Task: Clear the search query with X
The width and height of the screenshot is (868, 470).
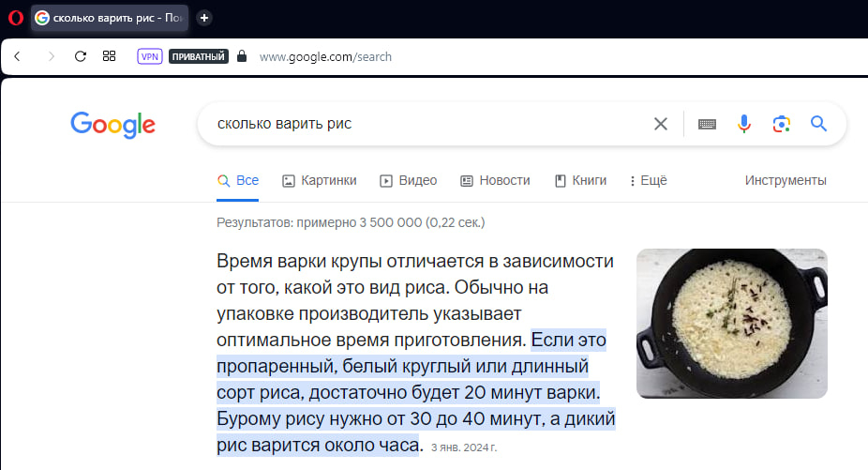Action: click(x=661, y=124)
